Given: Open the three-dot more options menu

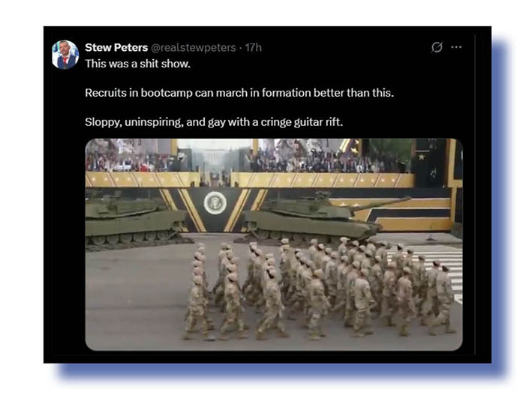Looking at the screenshot, I should point(456,47).
